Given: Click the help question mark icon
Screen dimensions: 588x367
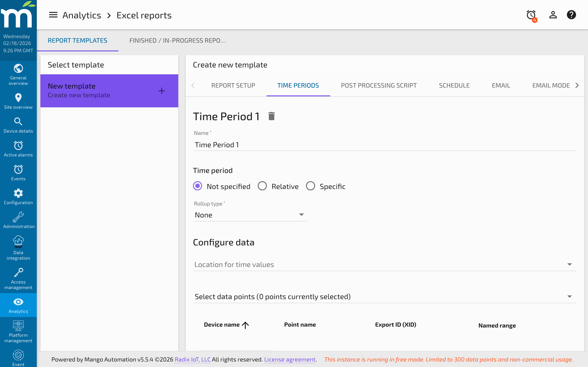Looking at the screenshot, I should (x=571, y=15).
